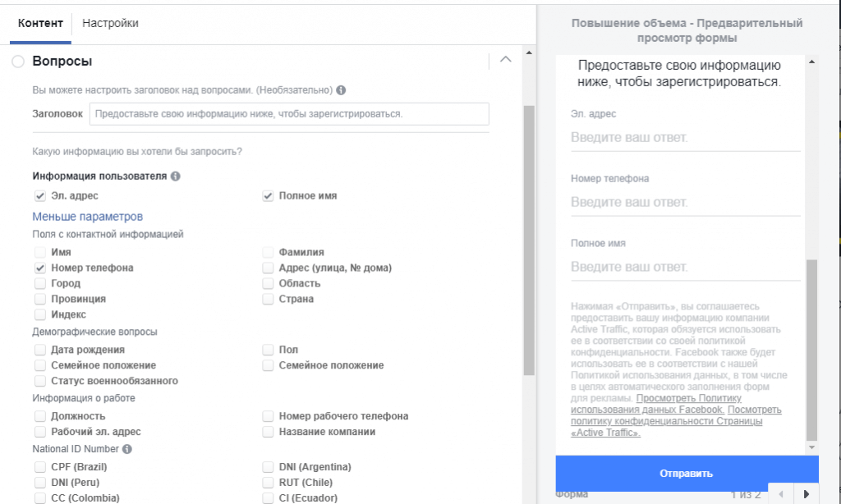Enable the "Город" checkbox

[39, 283]
